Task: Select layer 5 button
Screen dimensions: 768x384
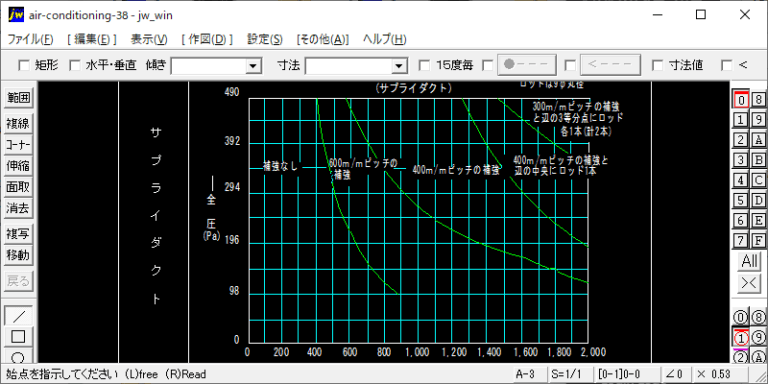Action: (741, 200)
